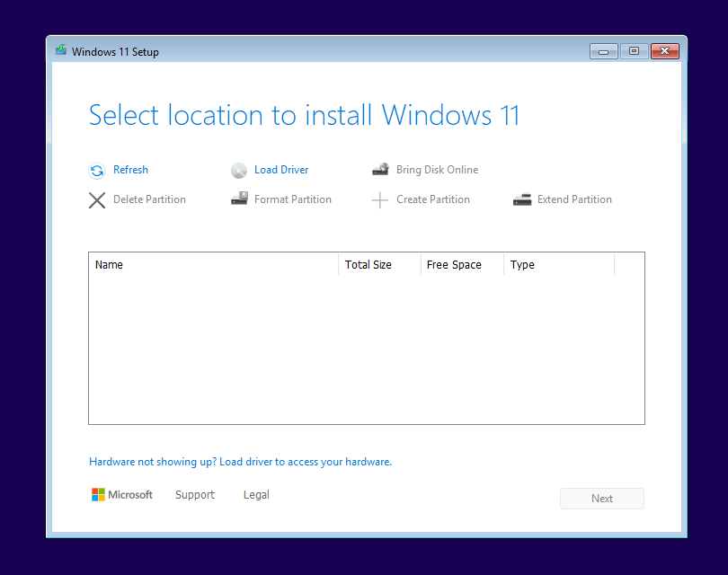Open the 'Hardware not showing up?' driver link
The width and height of the screenshot is (728, 575).
(x=241, y=462)
